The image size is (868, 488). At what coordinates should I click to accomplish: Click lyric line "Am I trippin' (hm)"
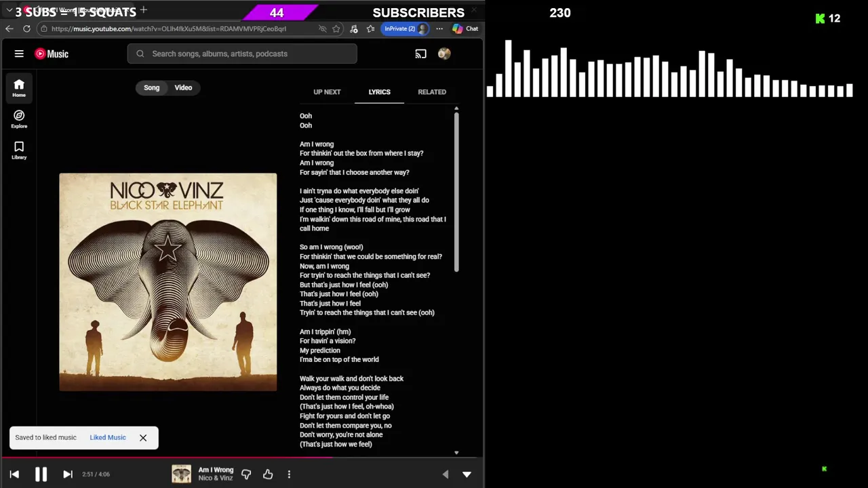[325, 331]
